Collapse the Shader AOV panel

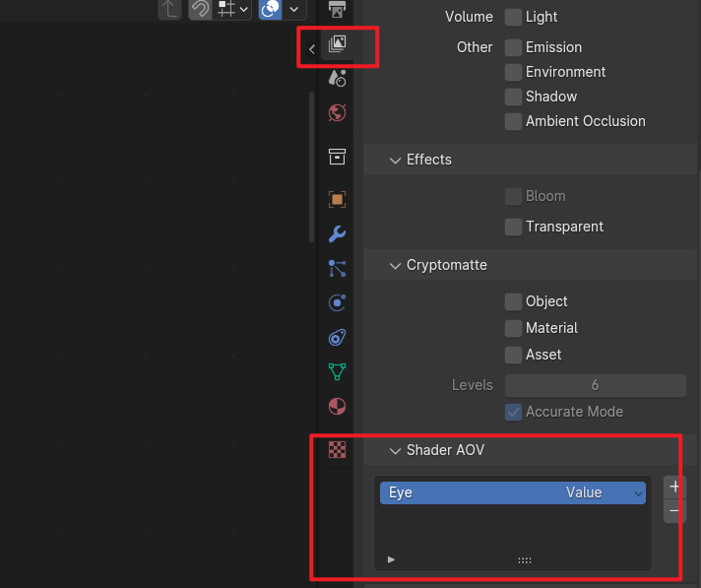[396, 450]
